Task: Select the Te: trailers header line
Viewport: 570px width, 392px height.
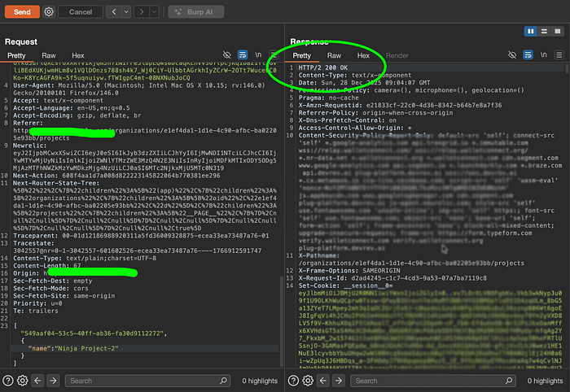Action: pos(36,311)
